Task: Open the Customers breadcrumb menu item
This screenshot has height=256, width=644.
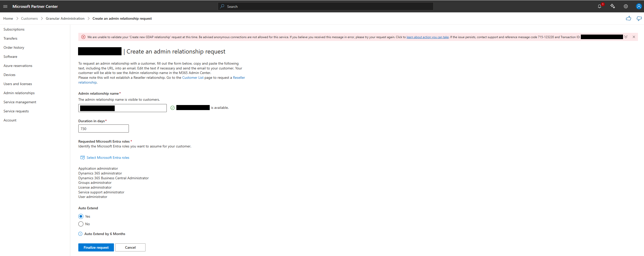Action: 29,18
